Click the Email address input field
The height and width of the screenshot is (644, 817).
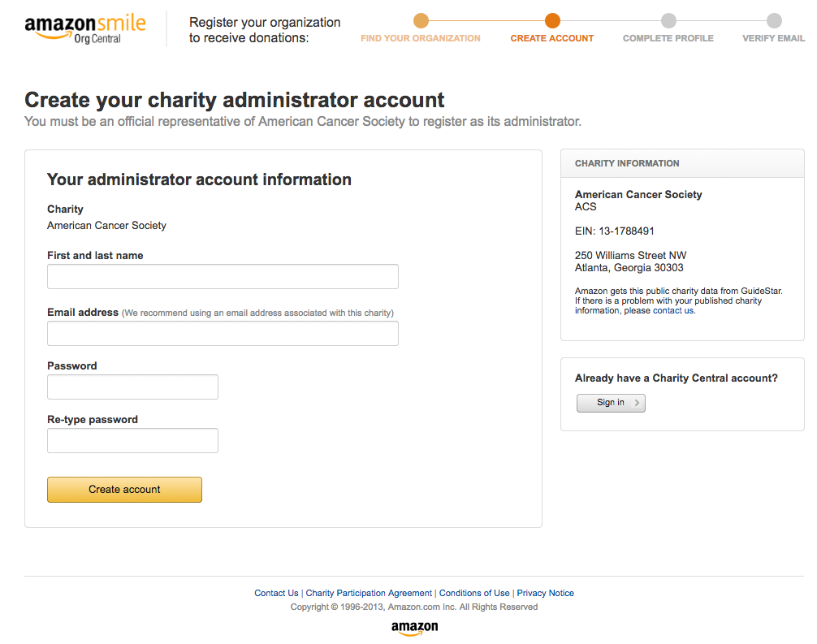click(223, 333)
